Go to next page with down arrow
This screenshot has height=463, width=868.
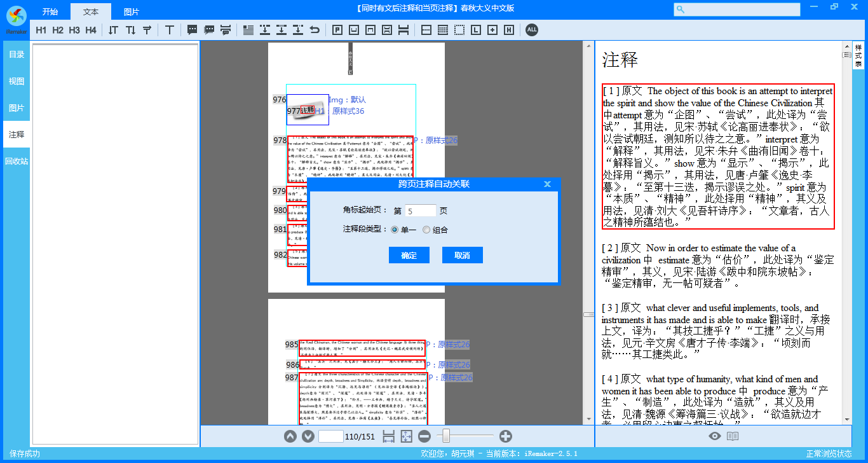click(x=308, y=436)
